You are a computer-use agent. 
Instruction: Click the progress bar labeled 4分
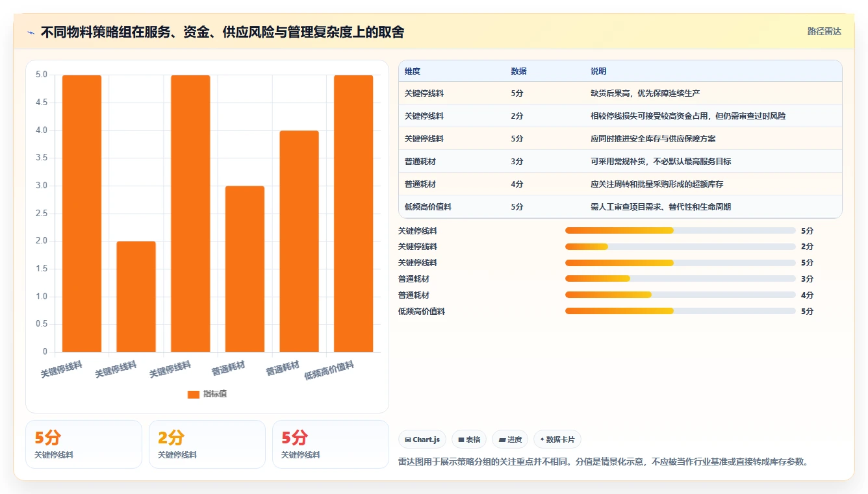click(x=680, y=295)
